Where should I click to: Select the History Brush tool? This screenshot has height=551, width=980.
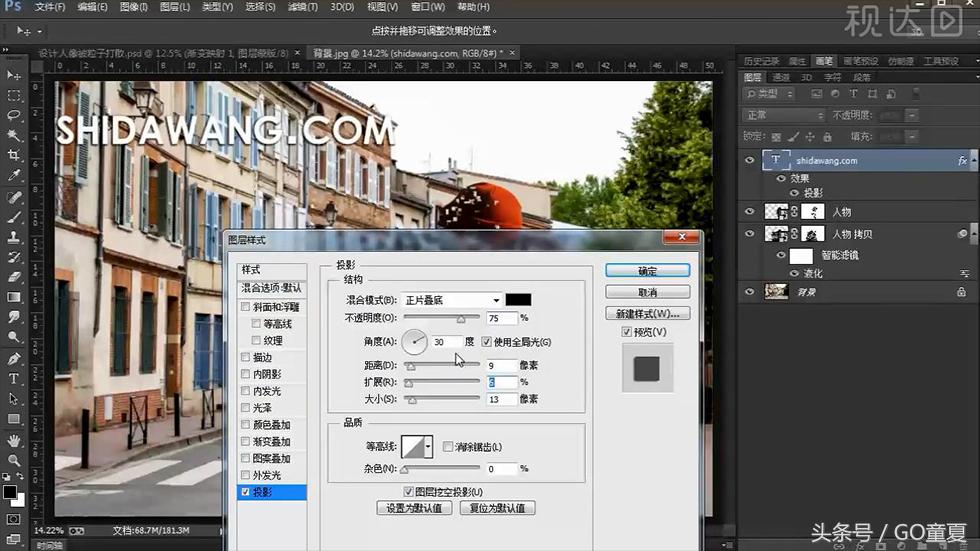(x=13, y=257)
